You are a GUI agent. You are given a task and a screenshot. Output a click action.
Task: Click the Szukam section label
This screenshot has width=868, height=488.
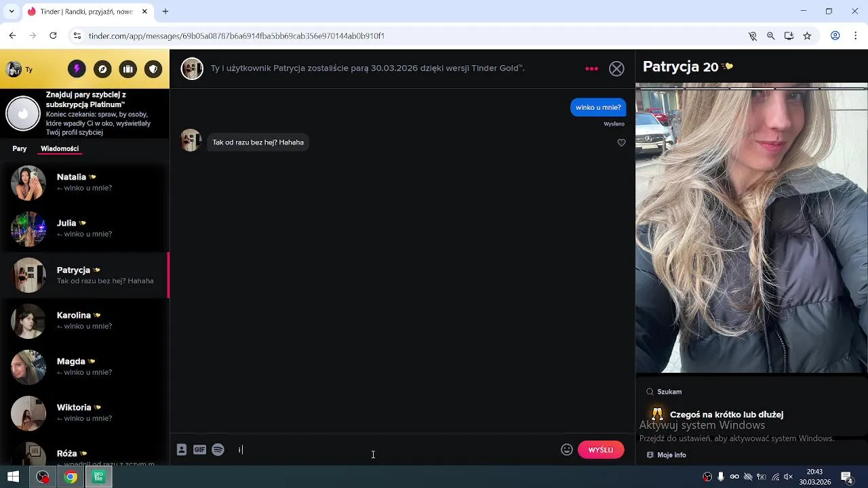(x=669, y=392)
